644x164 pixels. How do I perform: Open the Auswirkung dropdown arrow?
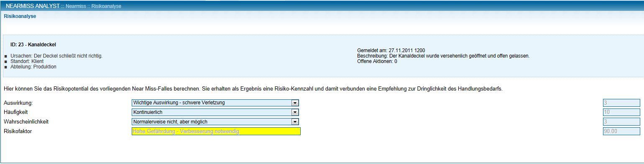tap(295, 103)
